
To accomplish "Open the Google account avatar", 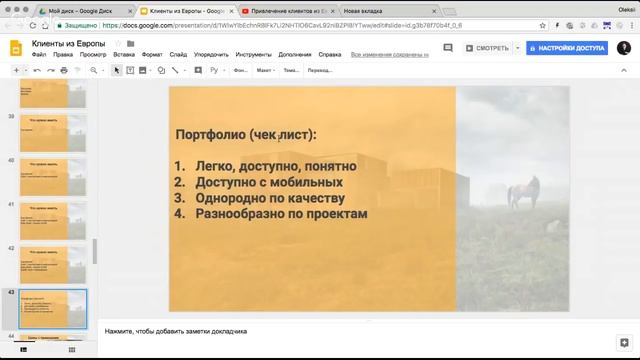I will (624, 48).
